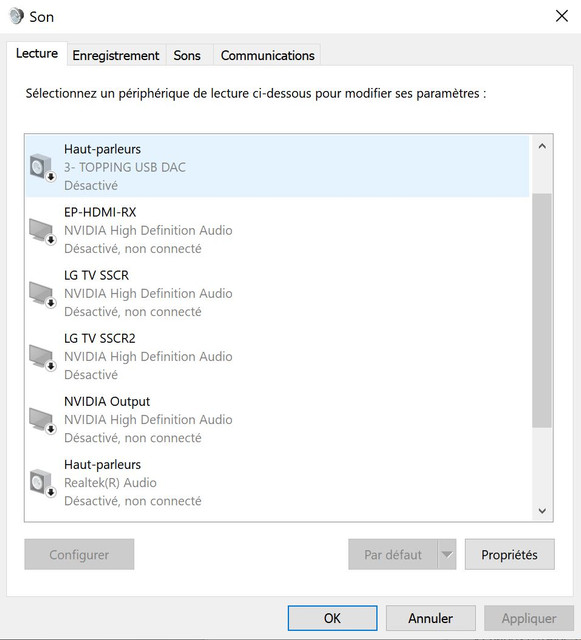Click the Son speaker icon in title bar
The image size is (581, 640).
16,16
